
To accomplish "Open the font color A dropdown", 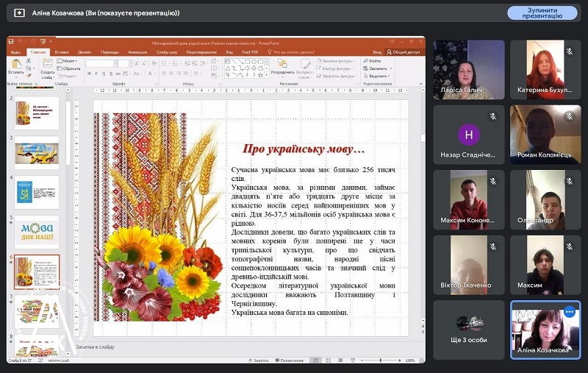I will [x=151, y=74].
